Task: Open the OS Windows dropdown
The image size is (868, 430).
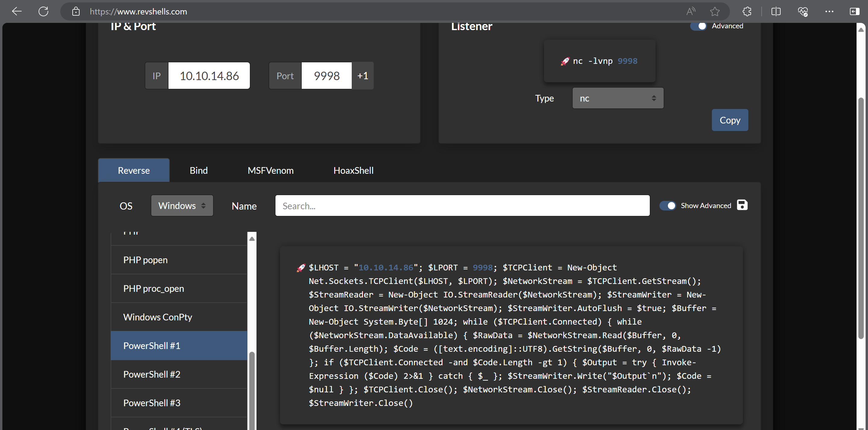Action: click(182, 205)
